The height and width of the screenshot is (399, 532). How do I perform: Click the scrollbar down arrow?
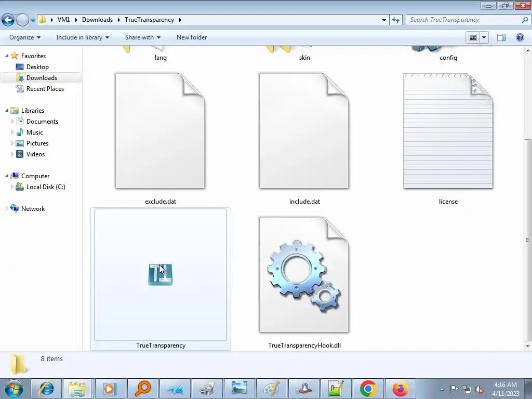(527, 346)
